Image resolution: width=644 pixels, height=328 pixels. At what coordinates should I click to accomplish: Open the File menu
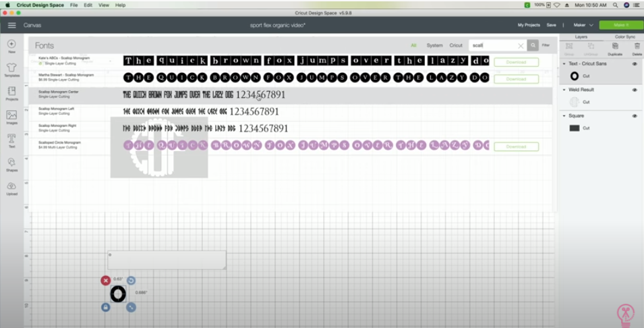click(x=74, y=5)
